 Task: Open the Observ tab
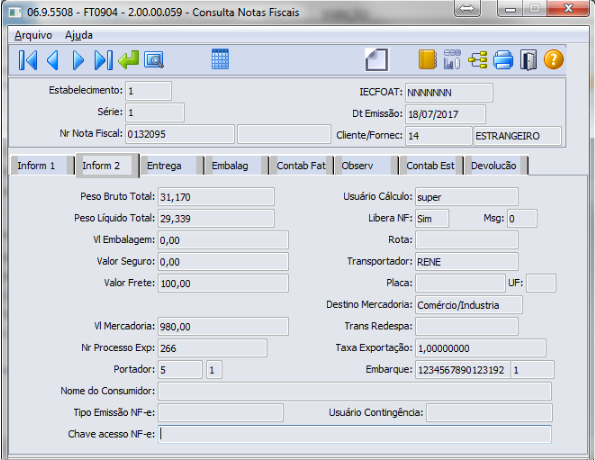[366, 165]
